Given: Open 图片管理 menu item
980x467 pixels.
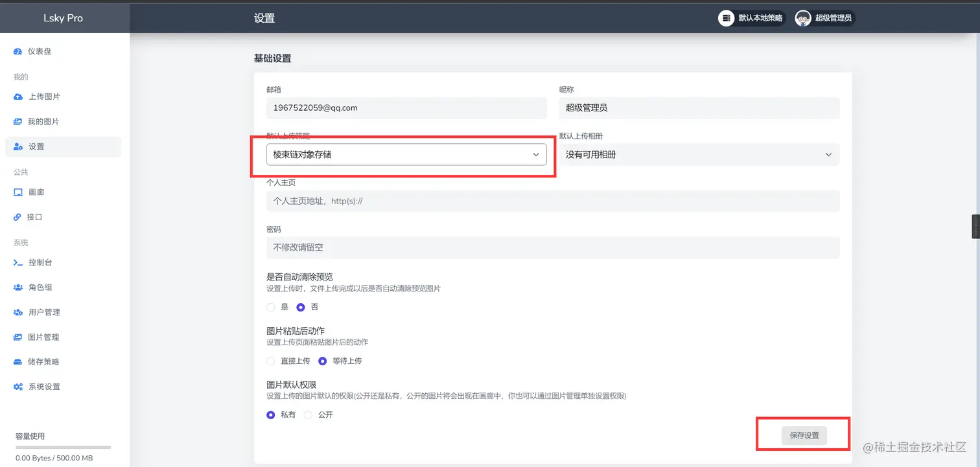Looking at the screenshot, I should (64, 337).
